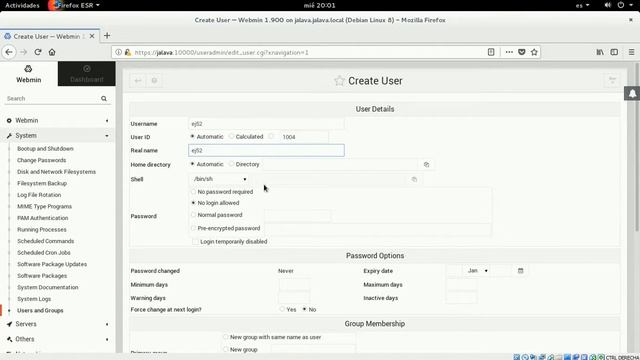Click the back arrow in Create User header
Image resolution: width=640 pixels, height=360 pixels.
[x=138, y=80]
